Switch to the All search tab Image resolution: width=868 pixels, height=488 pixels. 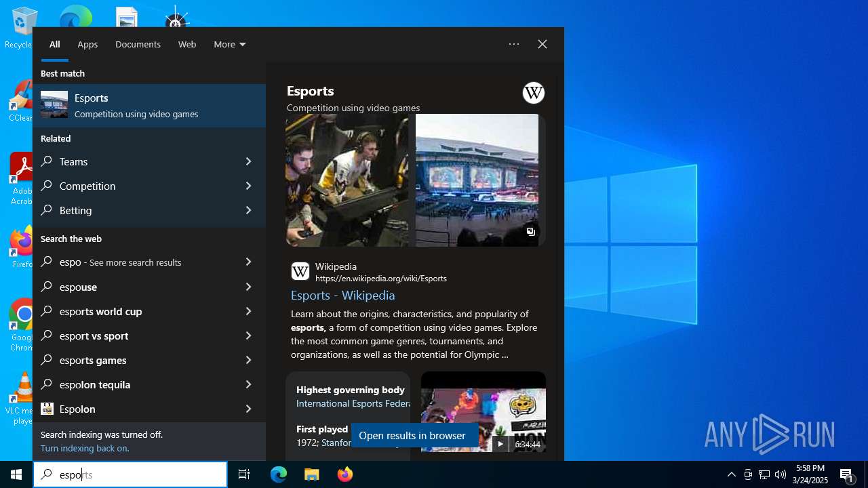click(55, 44)
